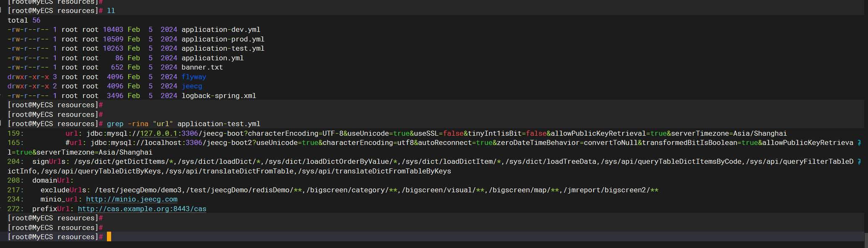The image size is (868, 248).
Task: Click the application-prod.yml filename
Action: [223, 39]
